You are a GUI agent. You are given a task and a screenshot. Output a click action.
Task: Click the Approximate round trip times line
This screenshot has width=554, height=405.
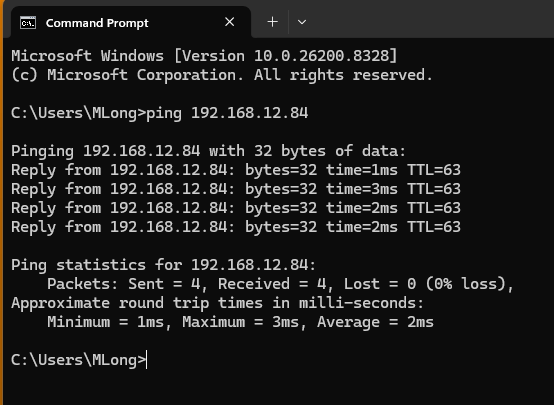coord(217,303)
